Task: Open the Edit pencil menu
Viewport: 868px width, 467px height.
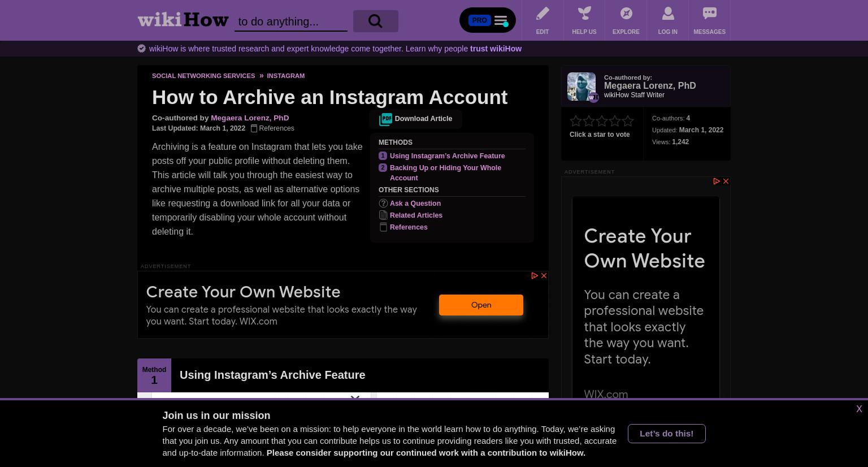Action: coord(542,20)
